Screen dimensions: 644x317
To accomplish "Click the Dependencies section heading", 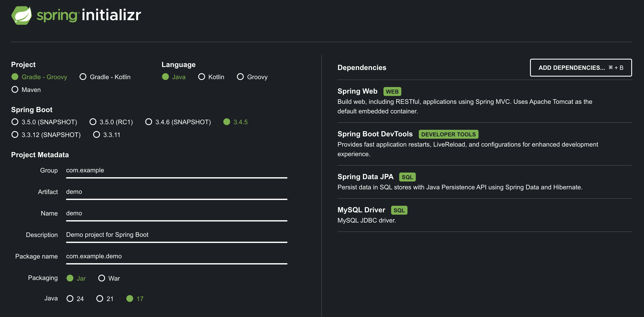I will [x=362, y=67].
